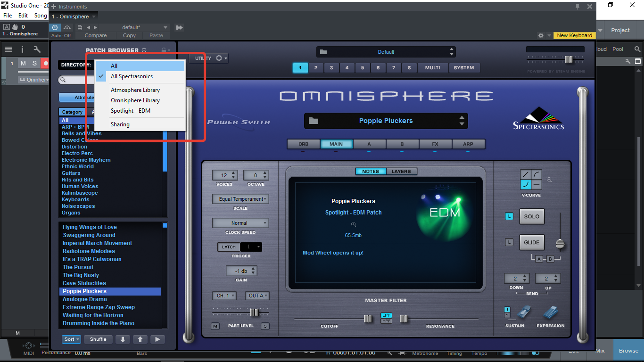The image size is (644, 362).
Task: Open the preset file page icon
Action: tap(80, 28)
